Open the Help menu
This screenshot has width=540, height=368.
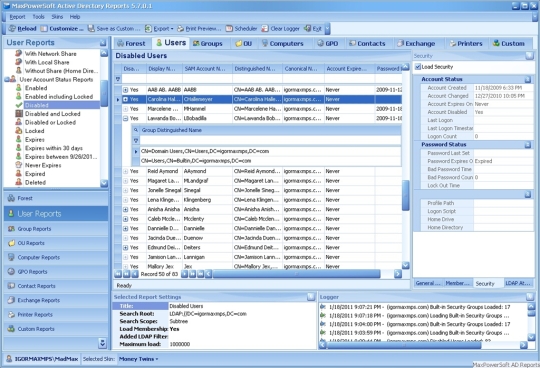point(75,17)
